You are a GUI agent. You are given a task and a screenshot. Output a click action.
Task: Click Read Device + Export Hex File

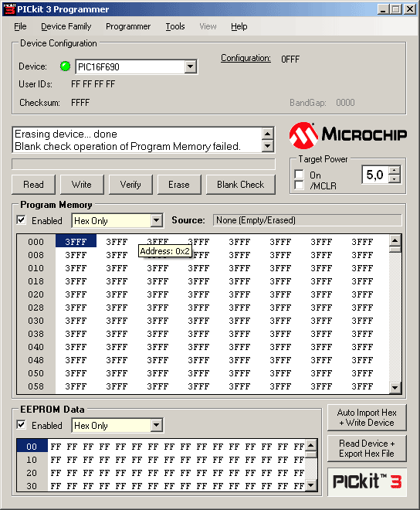(367, 448)
